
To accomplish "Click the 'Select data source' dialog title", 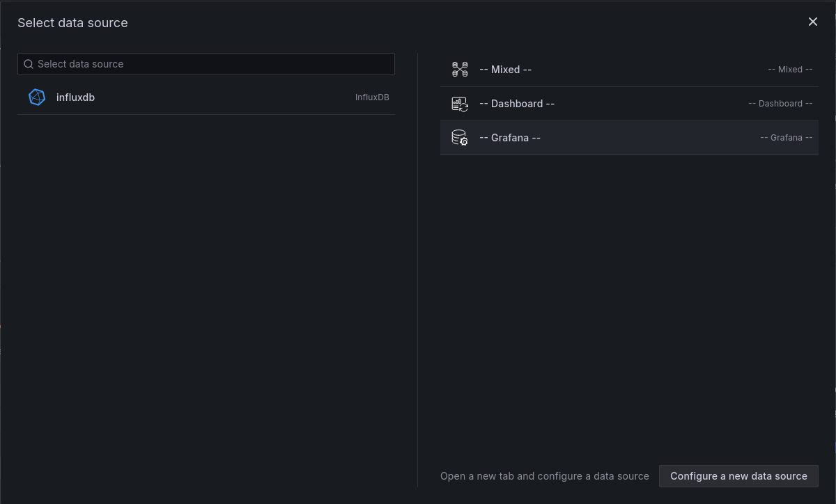I will tap(72, 23).
